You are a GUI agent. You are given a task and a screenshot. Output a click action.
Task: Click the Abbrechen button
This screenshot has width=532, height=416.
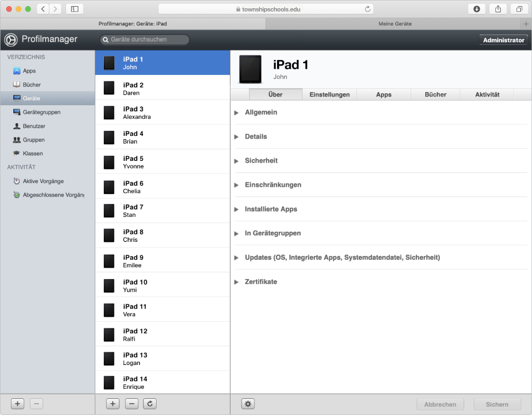[x=440, y=405]
